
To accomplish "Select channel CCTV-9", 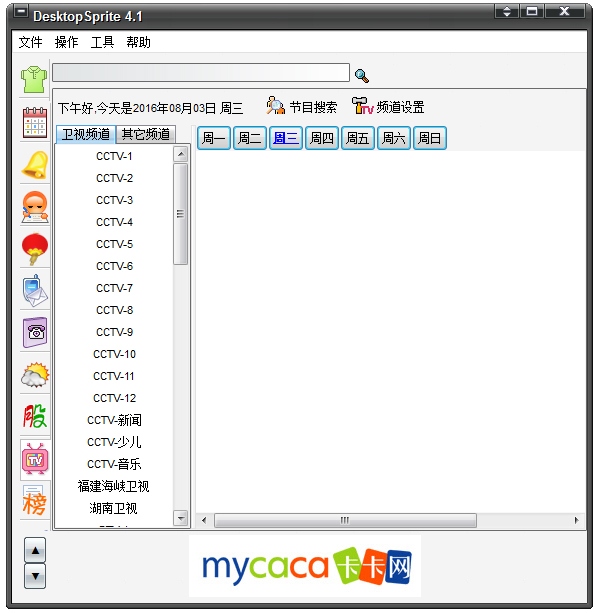I will [x=114, y=332].
